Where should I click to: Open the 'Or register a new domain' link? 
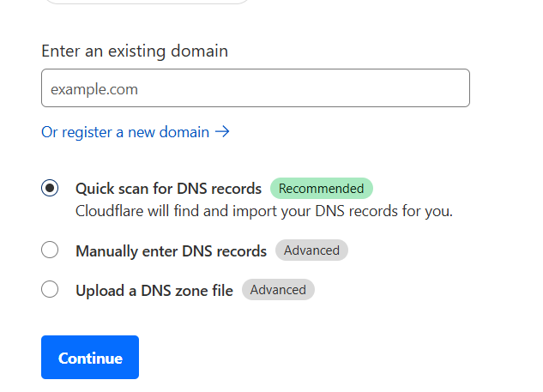tap(136, 132)
